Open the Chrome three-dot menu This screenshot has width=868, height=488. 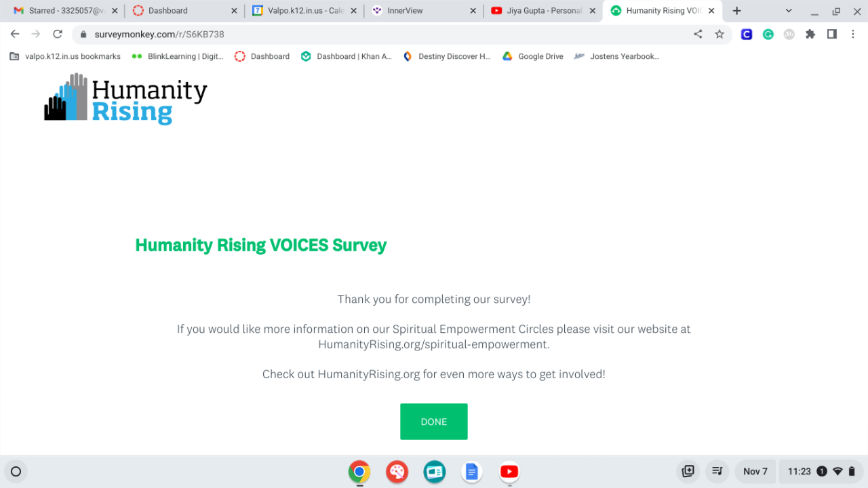(x=853, y=34)
